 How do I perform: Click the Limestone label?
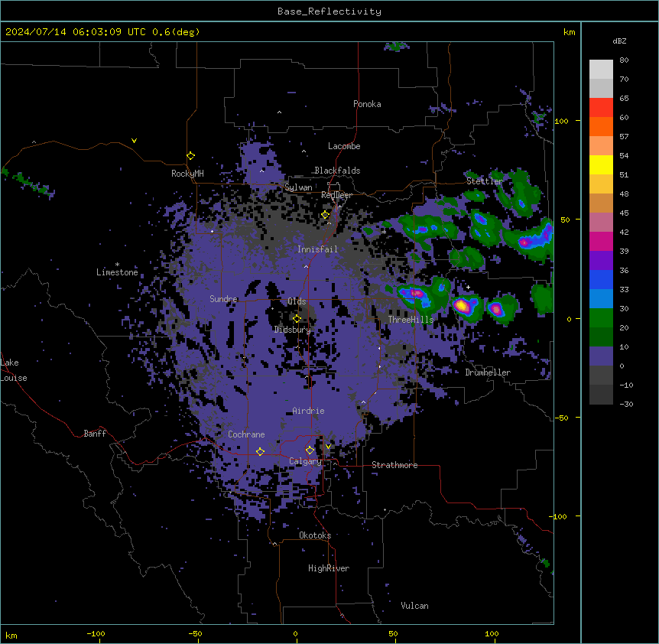click(117, 272)
